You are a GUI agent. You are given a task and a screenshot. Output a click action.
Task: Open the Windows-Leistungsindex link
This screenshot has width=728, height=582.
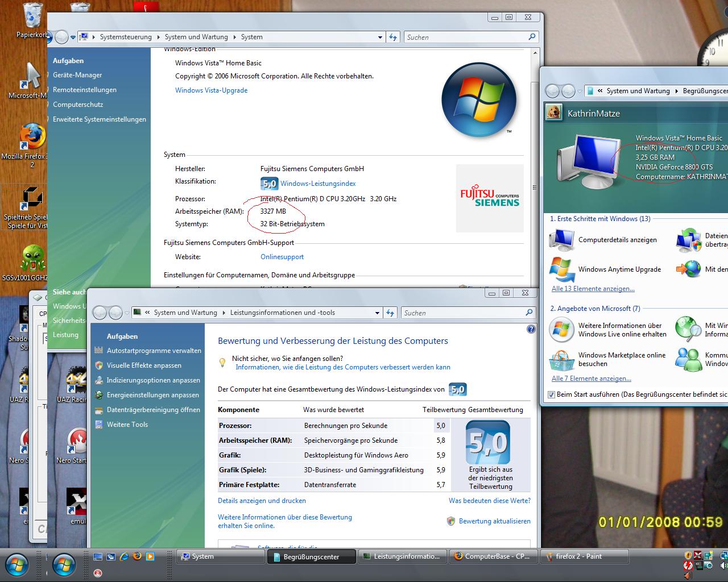point(318,184)
